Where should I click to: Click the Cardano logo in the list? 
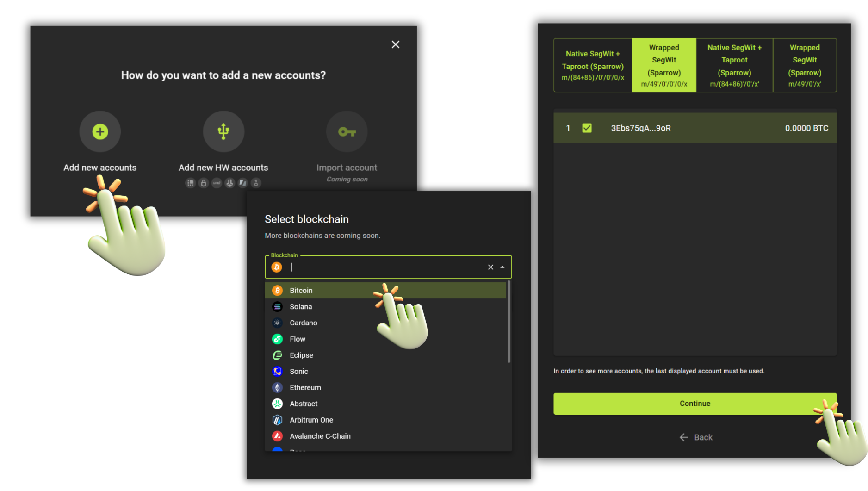(x=277, y=323)
